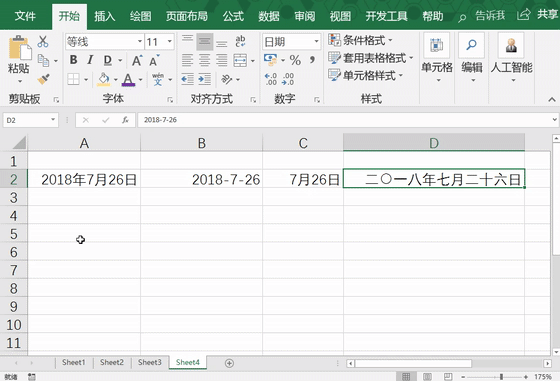Open the fill color dropdown arrow
The width and height of the screenshot is (560, 381).
tap(115, 79)
